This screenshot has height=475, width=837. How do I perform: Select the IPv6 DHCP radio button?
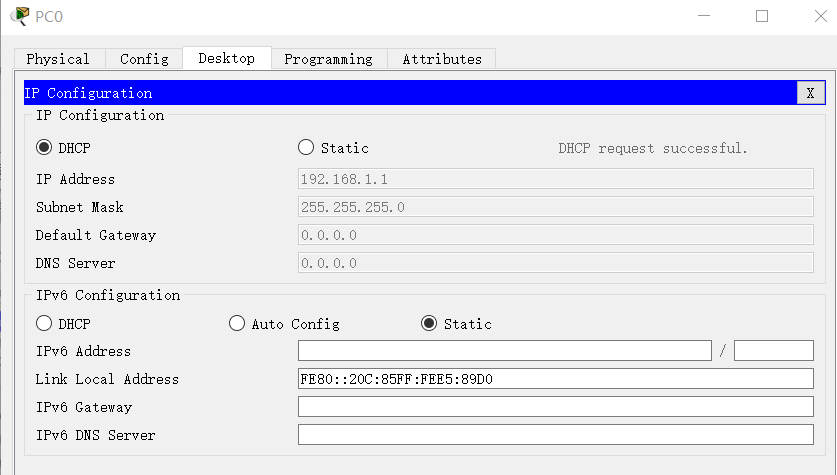click(44, 324)
